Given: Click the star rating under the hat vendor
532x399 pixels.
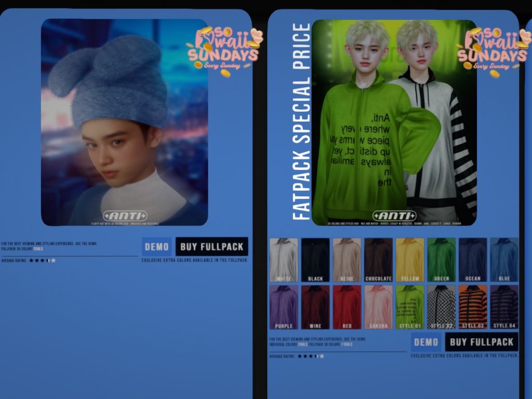Looking at the screenshot, I should click(43, 261).
